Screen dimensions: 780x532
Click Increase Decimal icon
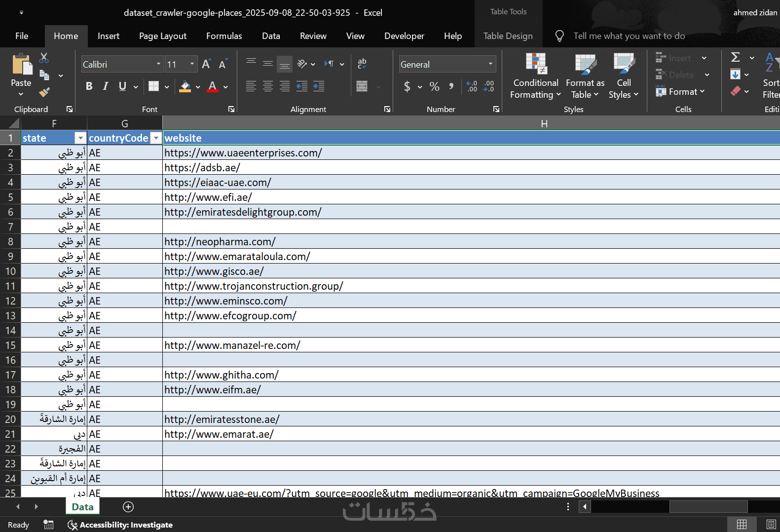click(472, 86)
